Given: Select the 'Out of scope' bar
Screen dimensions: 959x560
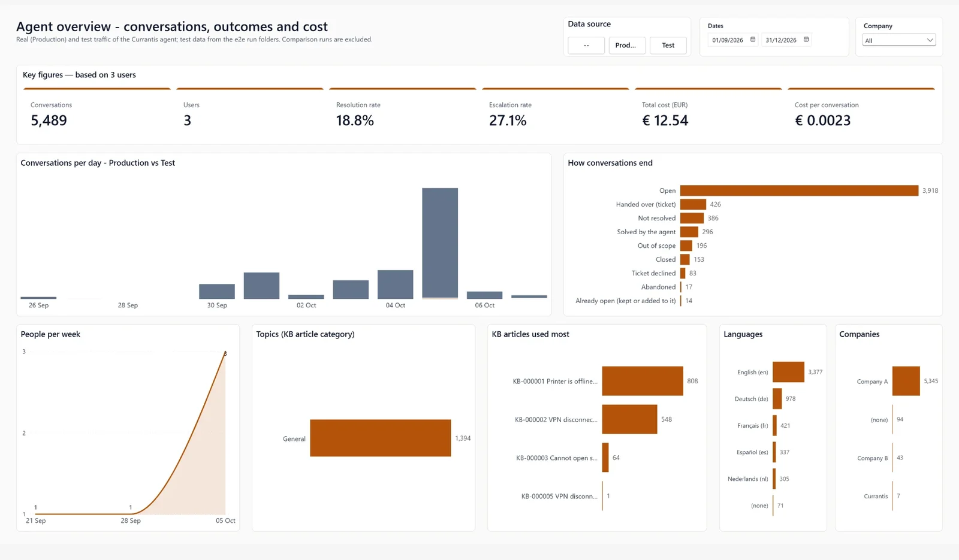Looking at the screenshot, I should point(686,246).
